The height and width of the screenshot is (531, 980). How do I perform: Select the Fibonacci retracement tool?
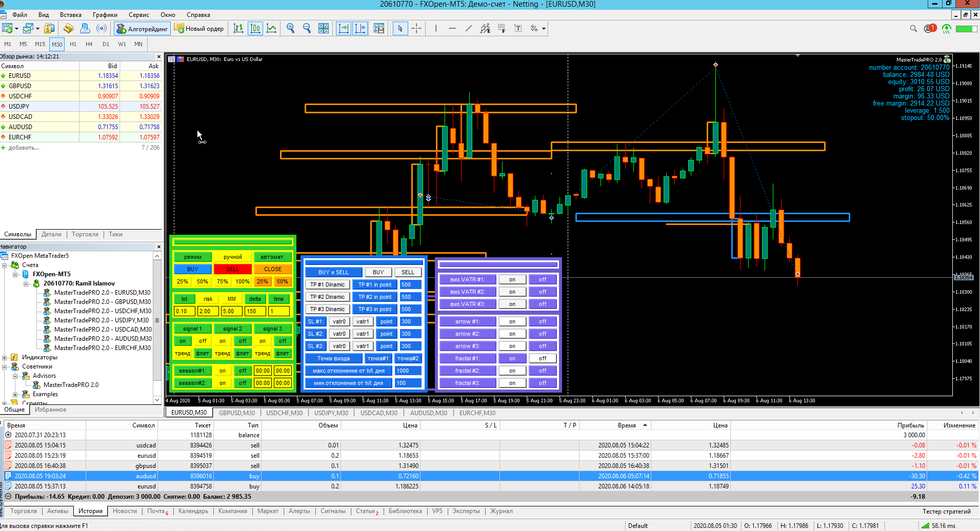pos(502,28)
